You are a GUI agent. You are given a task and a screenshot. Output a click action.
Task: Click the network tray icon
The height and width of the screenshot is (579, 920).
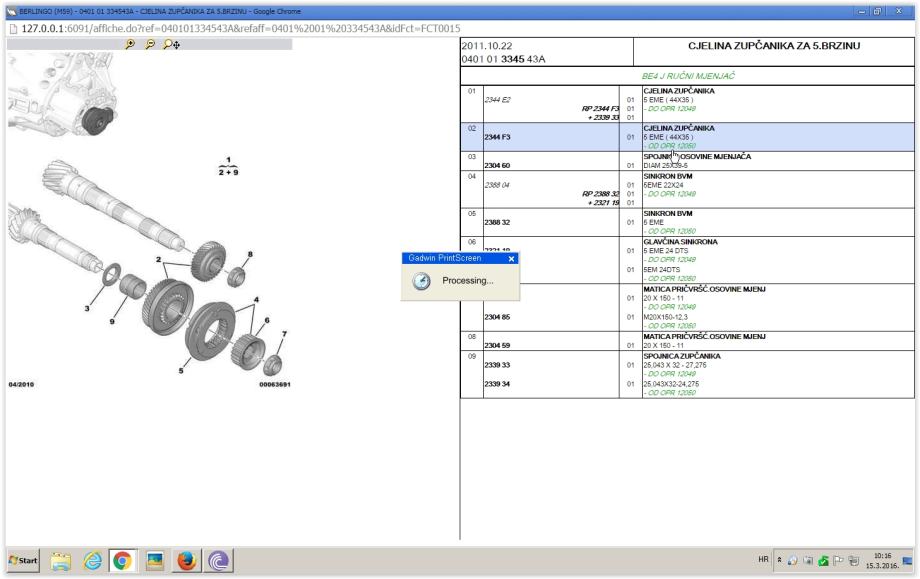pos(853,561)
